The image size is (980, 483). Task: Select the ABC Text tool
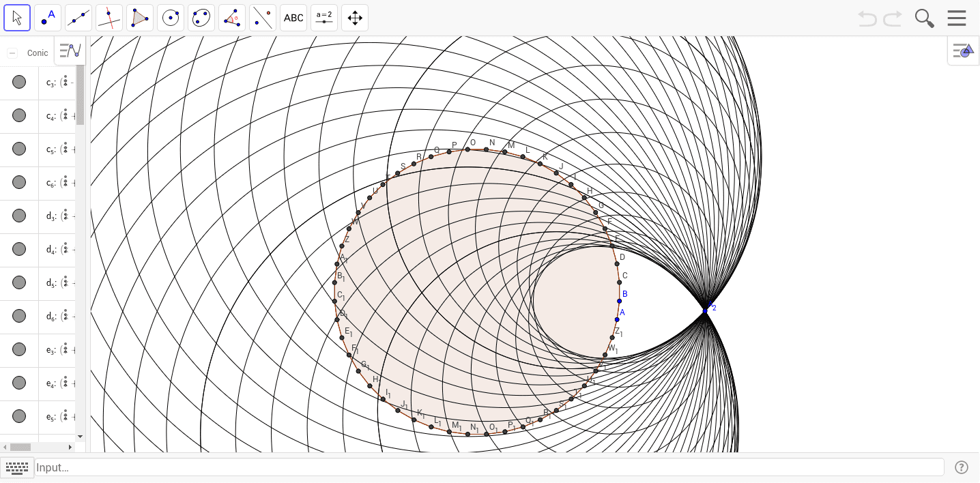point(293,18)
